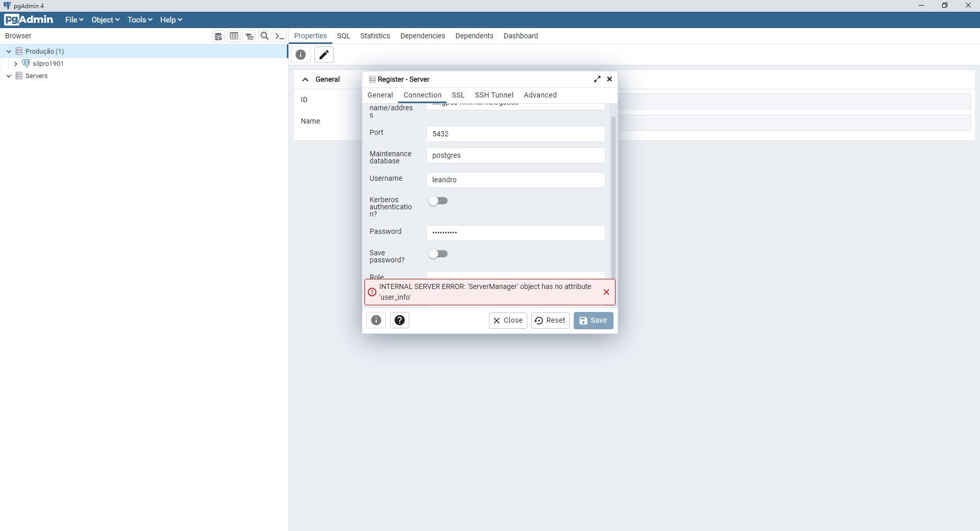The height and width of the screenshot is (531, 980).
Task: Open the PSQL Tool terminal icon
Action: 280,36
